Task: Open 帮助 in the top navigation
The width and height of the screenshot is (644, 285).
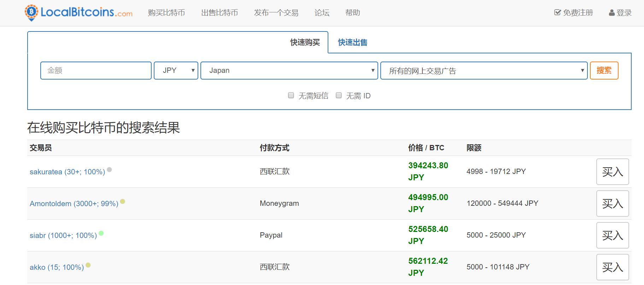Action: point(353,13)
